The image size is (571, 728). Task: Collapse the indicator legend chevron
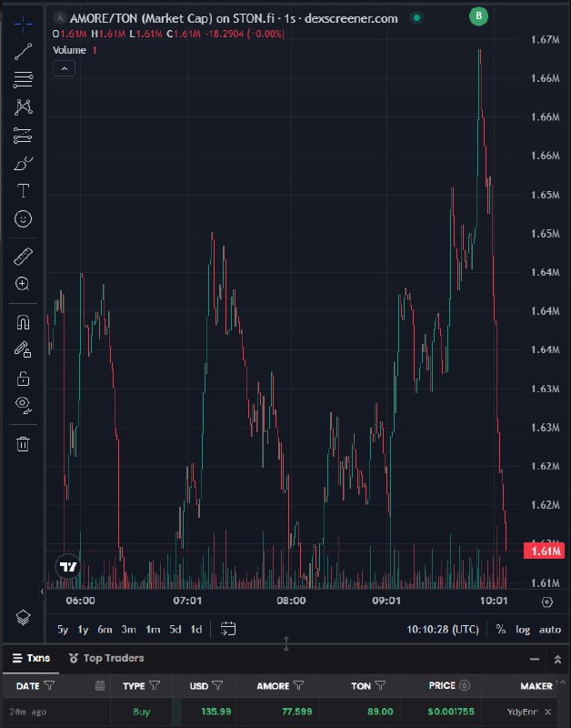64,69
